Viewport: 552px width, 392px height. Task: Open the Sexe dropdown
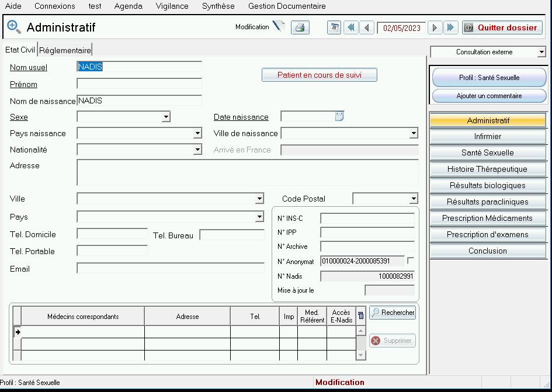(166, 117)
